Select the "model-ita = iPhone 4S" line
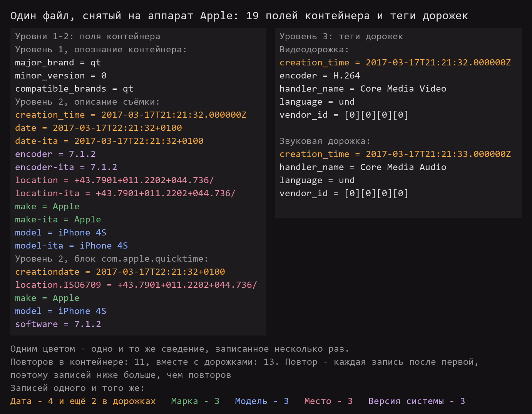This screenshot has height=414, width=532. point(71,246)
